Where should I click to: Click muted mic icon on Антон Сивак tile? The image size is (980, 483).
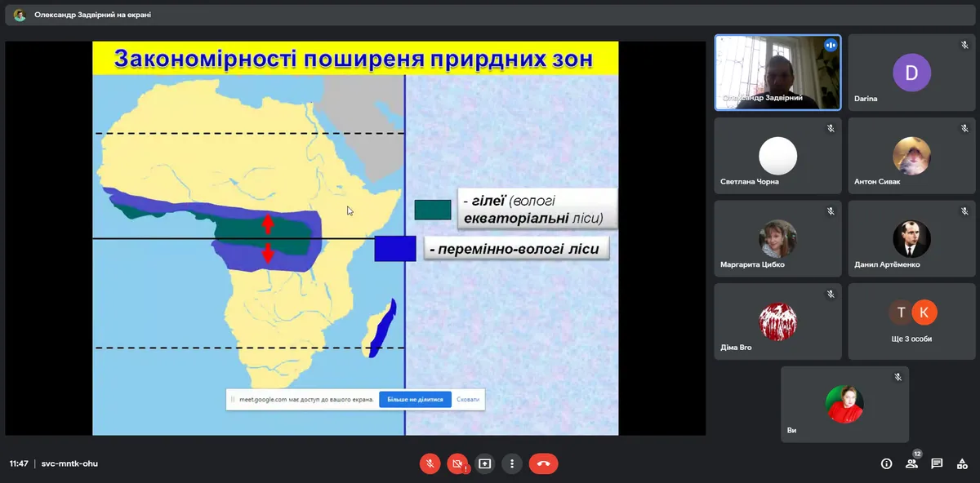tap(964, 128)
